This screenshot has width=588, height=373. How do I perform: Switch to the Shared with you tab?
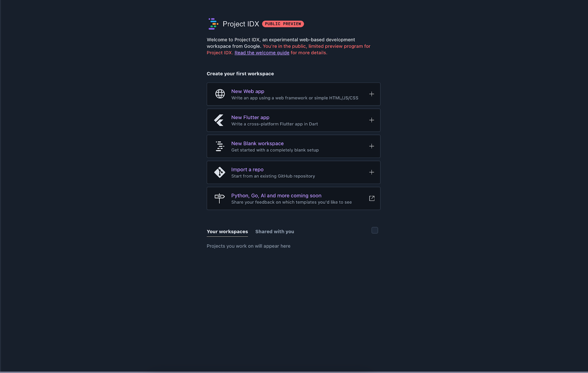275,232
